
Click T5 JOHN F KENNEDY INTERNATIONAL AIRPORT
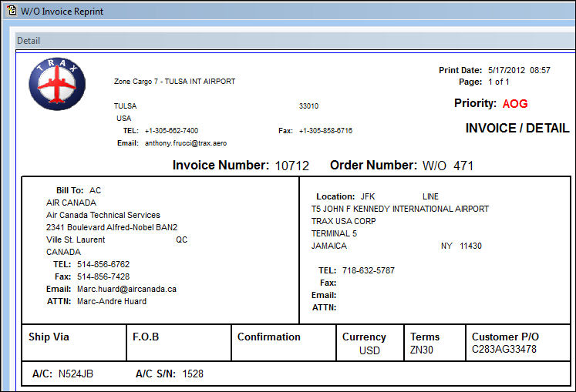[400, 209]
